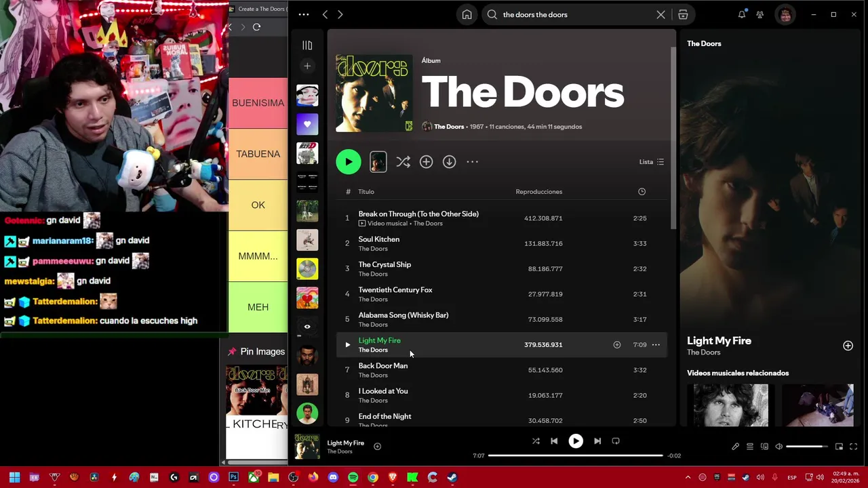Add Light My Fire from Now Playing panel
Image resolution: width=868 pixels, height=488 pixels.
[848, 346]
